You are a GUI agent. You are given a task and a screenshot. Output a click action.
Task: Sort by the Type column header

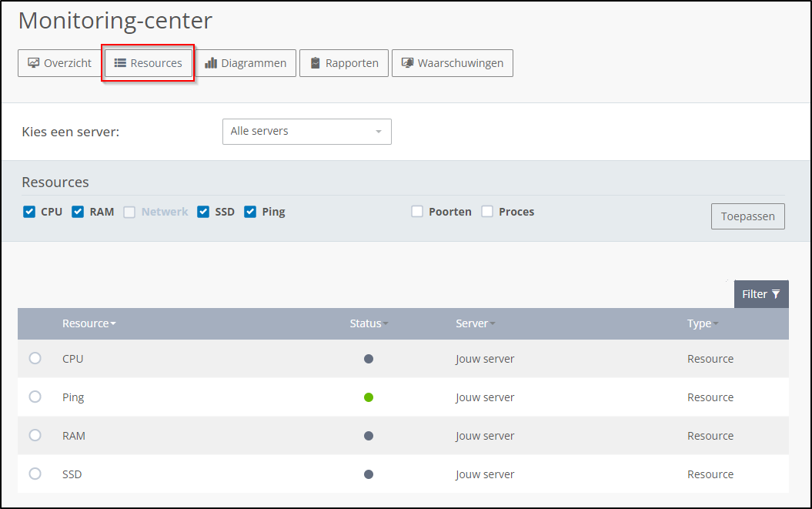(702, 323)
